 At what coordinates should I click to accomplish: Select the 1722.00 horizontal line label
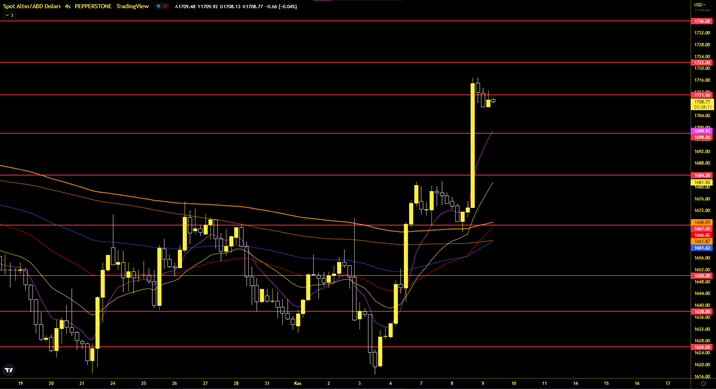coord(702,63)
